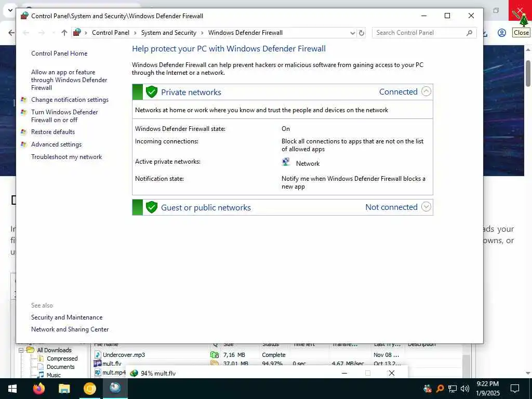This screenshot has height=399, width=532.
Task: Click Restore defaults link
Action: (53, 132)
